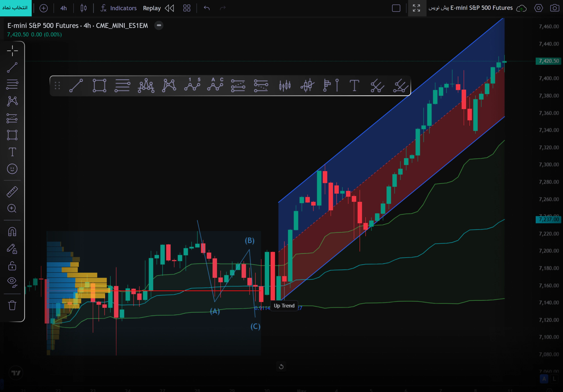The height and width of the screenshot is (392, 563).
Task: Save the chart layout with the cloud icon
Action: pyautogui.click(x=521, y=8)
